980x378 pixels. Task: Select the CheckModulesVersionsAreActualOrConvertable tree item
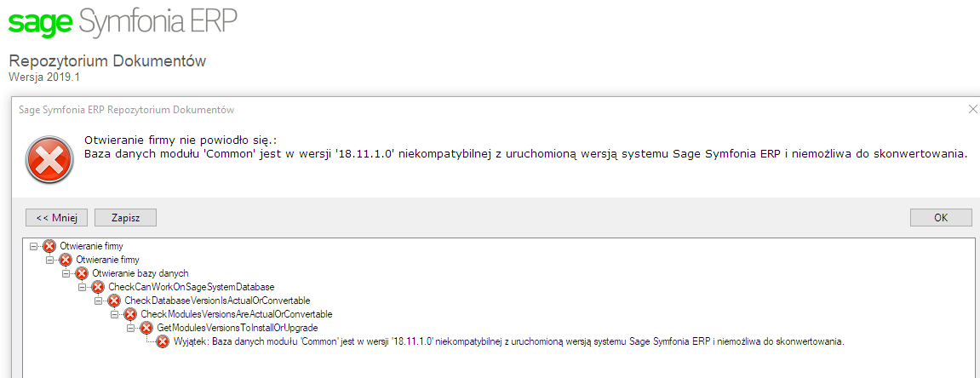point(236,313)
